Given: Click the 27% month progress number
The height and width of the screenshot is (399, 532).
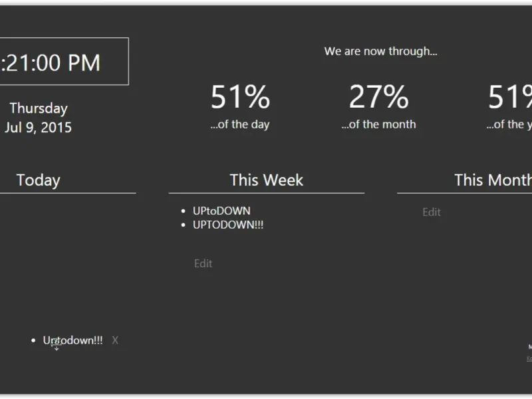Looking at the screenshot, I should [378, 97].
